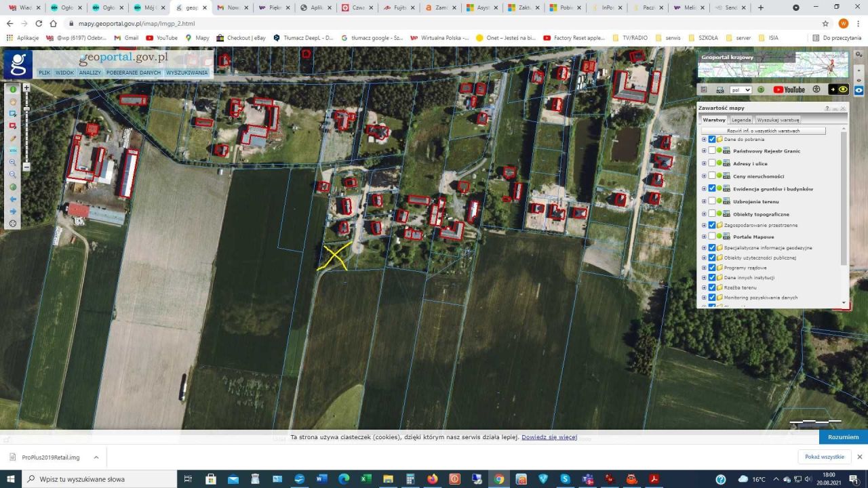
Task: Open the language dropdown showing pol
Action: 741,89
